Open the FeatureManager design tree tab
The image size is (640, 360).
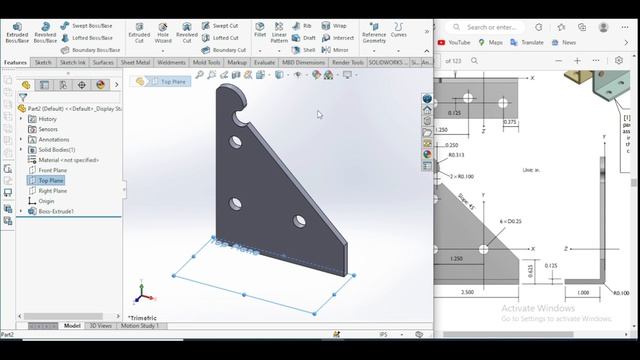[x=26, y=85]
